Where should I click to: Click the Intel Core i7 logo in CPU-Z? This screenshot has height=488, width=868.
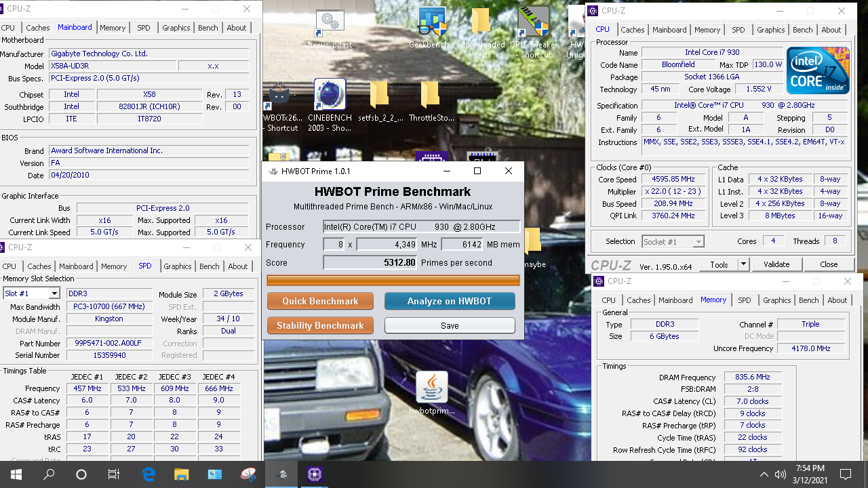818,71
